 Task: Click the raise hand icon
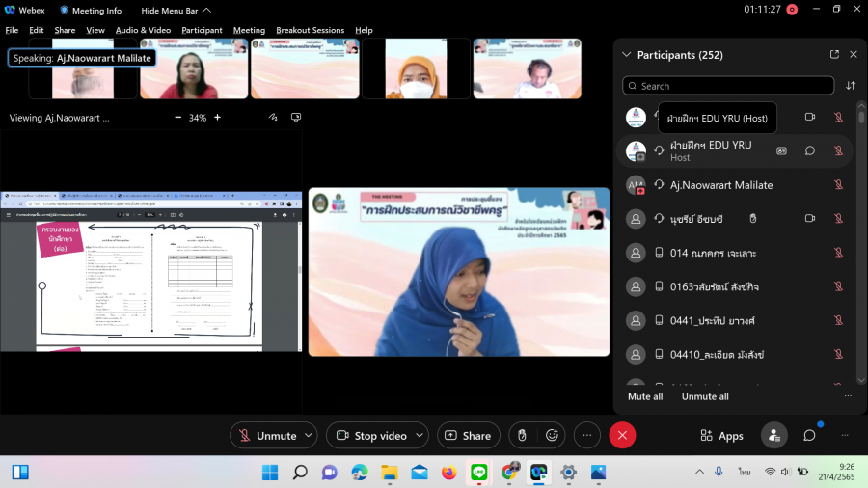[522, 436]
